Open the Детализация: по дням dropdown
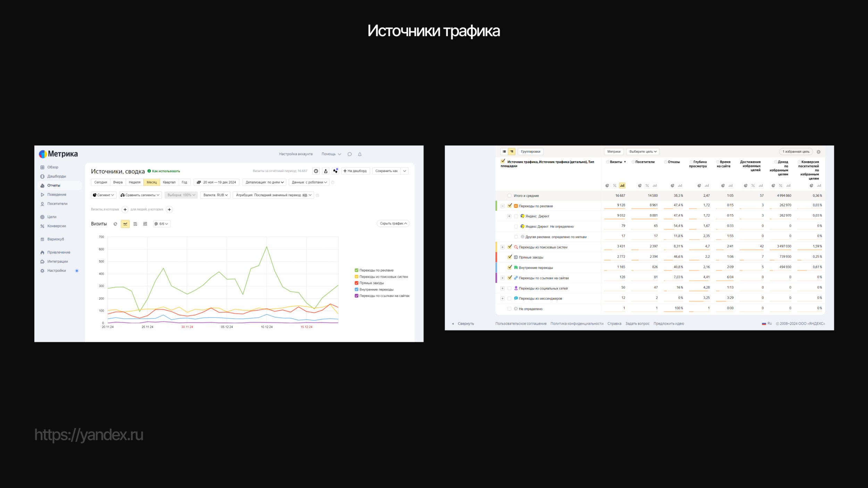The width and height of the screenshot is (868, 488). [265, 182]
